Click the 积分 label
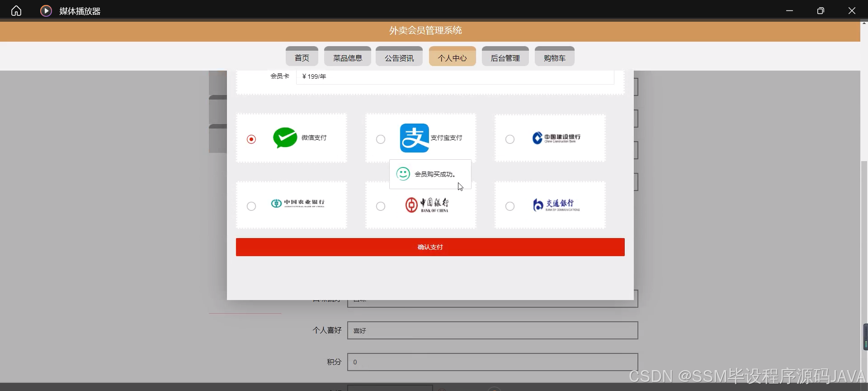 (334, 362)
